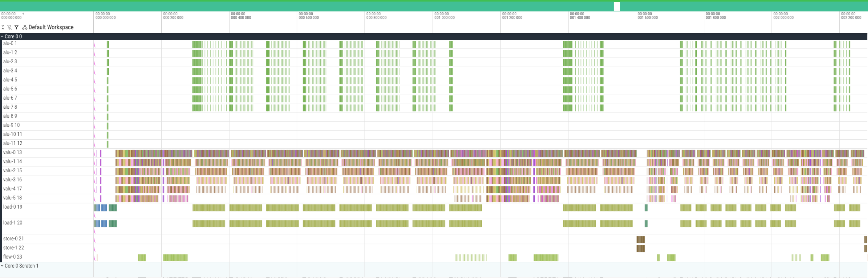Click the workspace nodes icon
Viewport: 868px width, 278px height.
25,27
